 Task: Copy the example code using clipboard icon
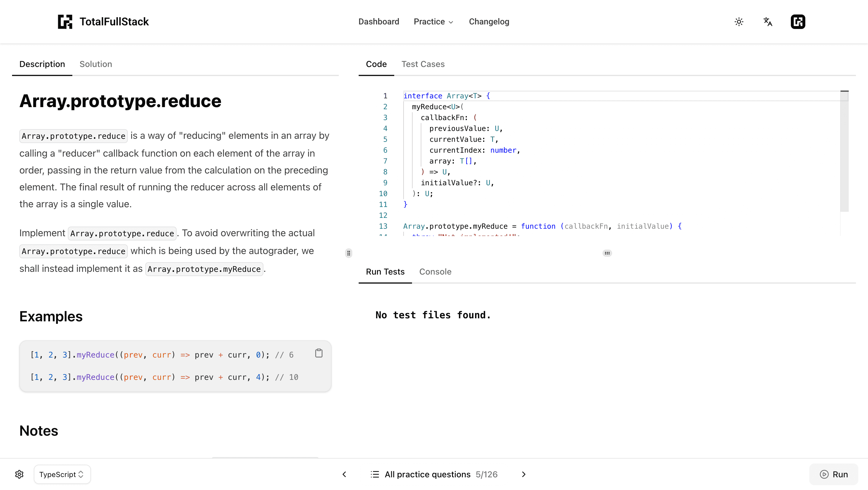(319, 353)
